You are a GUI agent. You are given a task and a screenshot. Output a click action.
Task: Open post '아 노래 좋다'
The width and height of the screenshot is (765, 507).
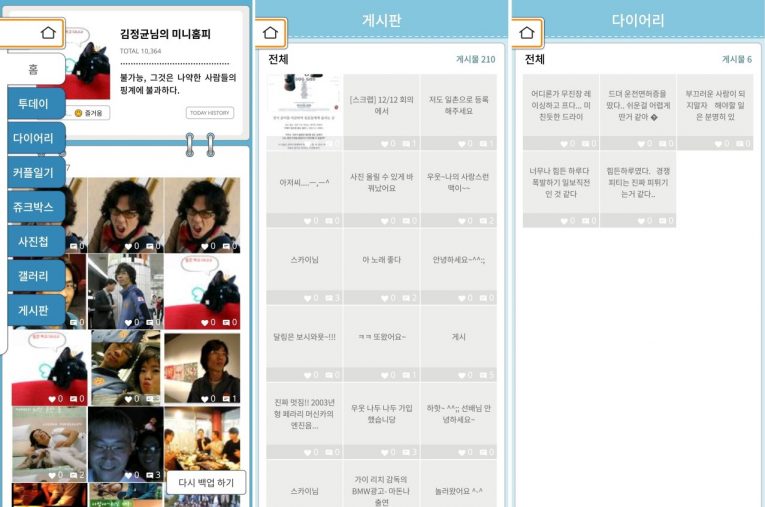[382, 266]
